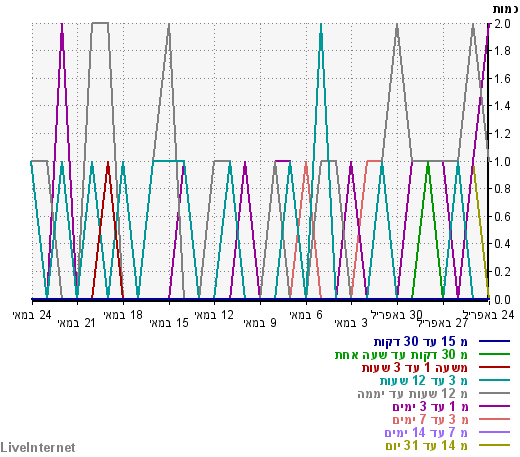
Task: Select legend text 'משעה 1 עד 3 שעות'
Action: (415, 368)
